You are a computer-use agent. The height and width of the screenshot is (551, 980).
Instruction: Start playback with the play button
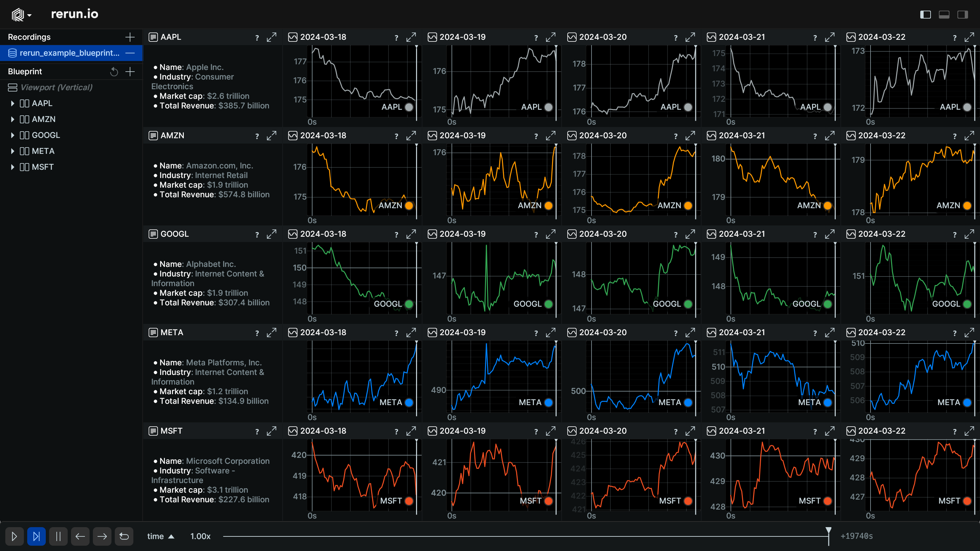15,536
